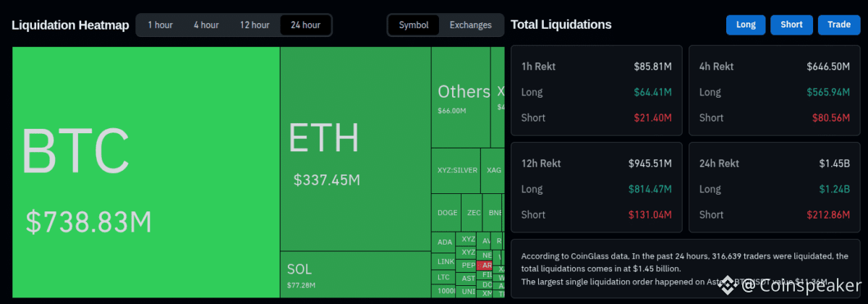Click the $64.41M 1h Long value

(652, 92)
